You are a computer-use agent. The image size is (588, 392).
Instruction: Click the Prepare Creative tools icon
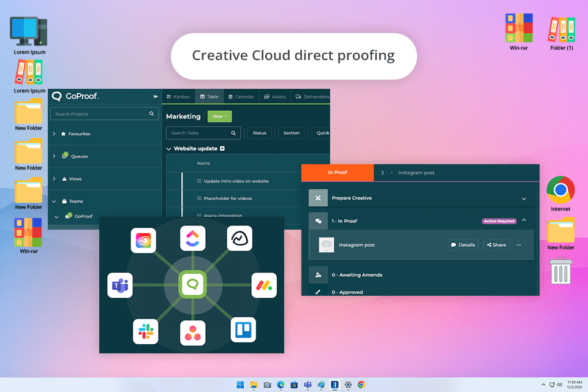click(x=318, y=198)
